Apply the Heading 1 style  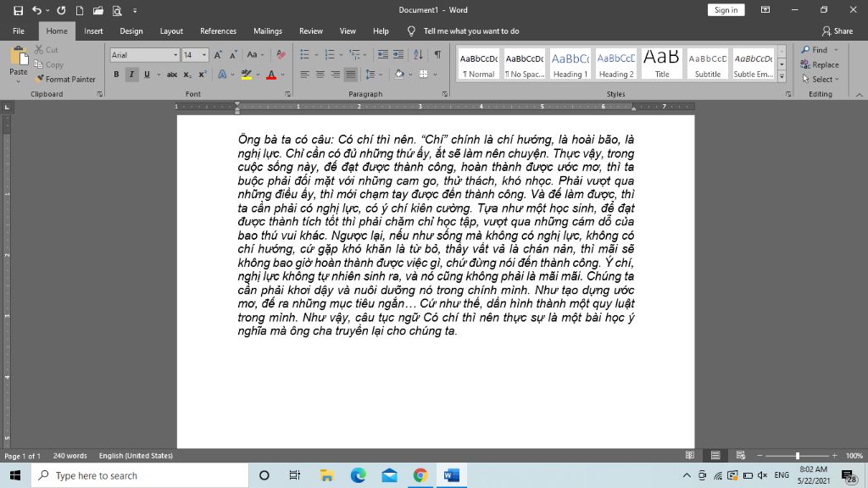point(570,64)
